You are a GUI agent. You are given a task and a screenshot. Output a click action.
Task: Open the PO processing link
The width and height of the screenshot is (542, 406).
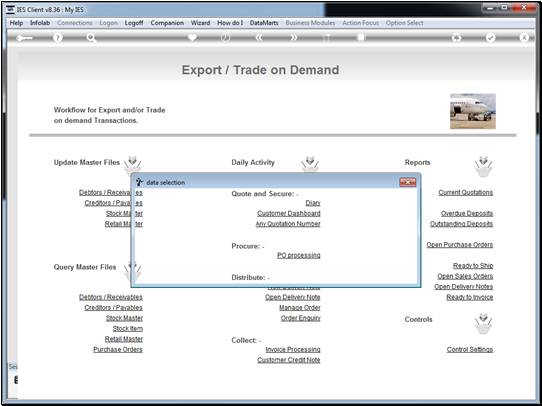(299, 255)
